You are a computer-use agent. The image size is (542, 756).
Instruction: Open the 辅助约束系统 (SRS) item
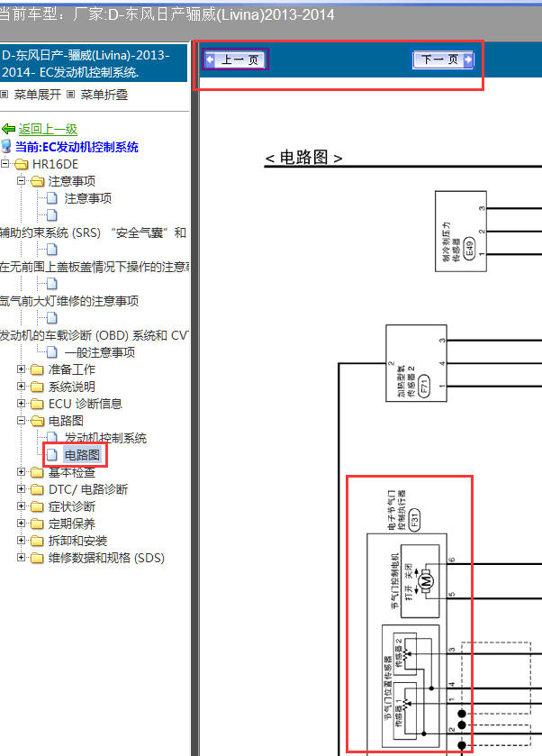(93, 232)
